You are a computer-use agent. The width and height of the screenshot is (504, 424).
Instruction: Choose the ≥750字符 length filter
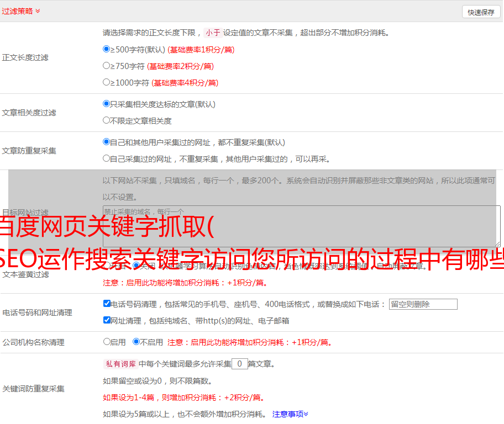[107, 66]
